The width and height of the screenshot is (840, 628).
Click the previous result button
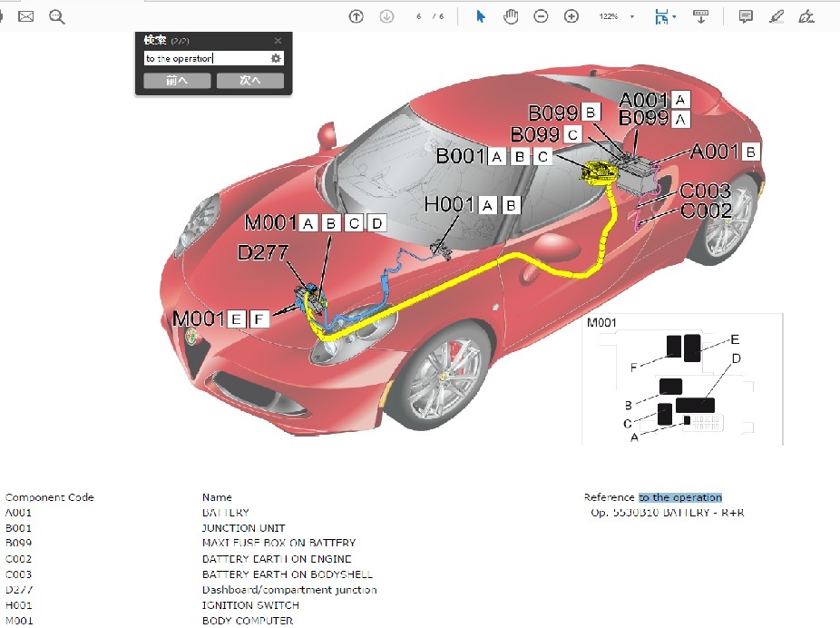point(177,81)
